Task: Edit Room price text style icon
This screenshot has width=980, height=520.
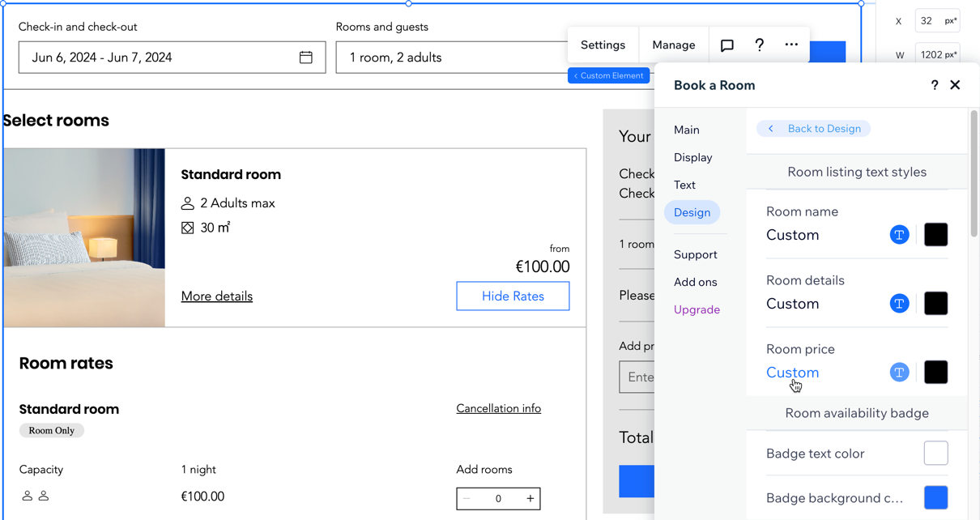Action: [900, 373]
